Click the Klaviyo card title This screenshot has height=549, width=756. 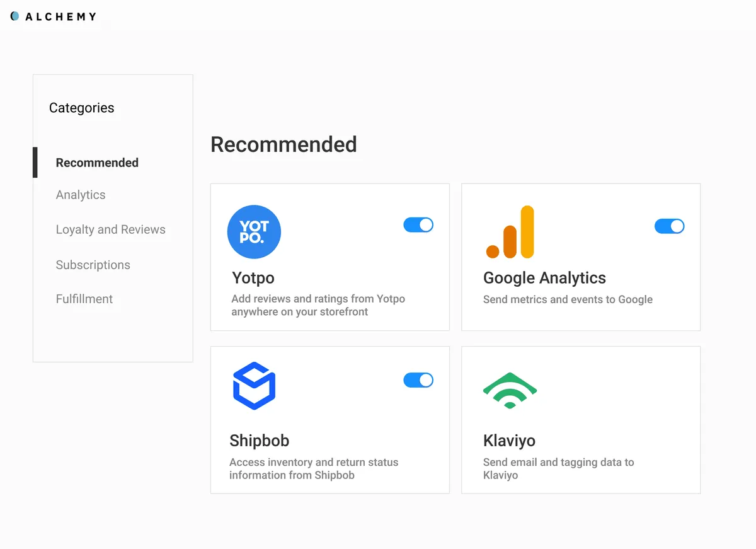509,441
